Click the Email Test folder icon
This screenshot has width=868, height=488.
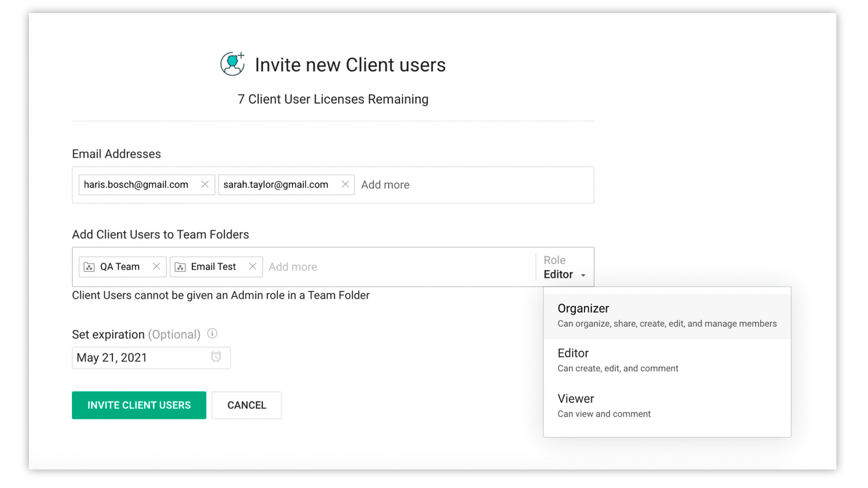pos(180,267)
